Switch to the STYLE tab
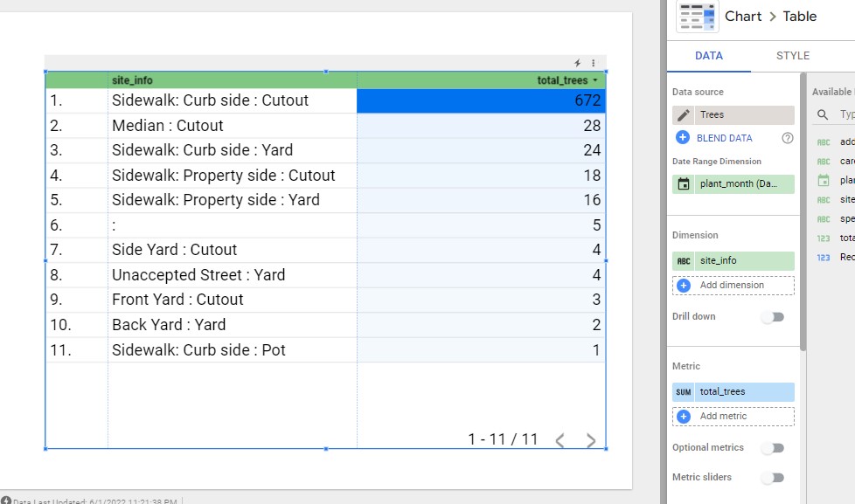 (793, 56)
